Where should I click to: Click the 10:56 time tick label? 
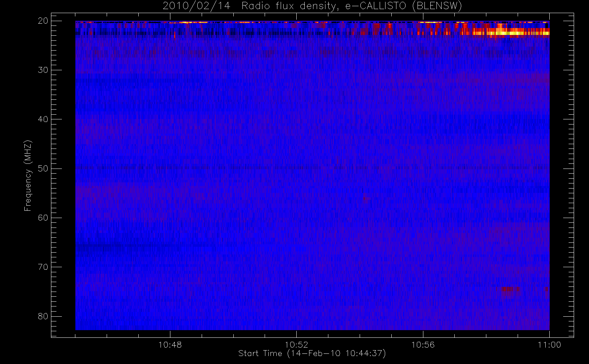tap(423, 345)
